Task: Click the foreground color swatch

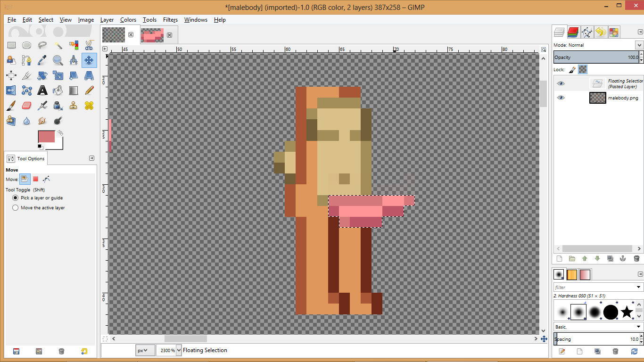Action: tap(46, 137)
